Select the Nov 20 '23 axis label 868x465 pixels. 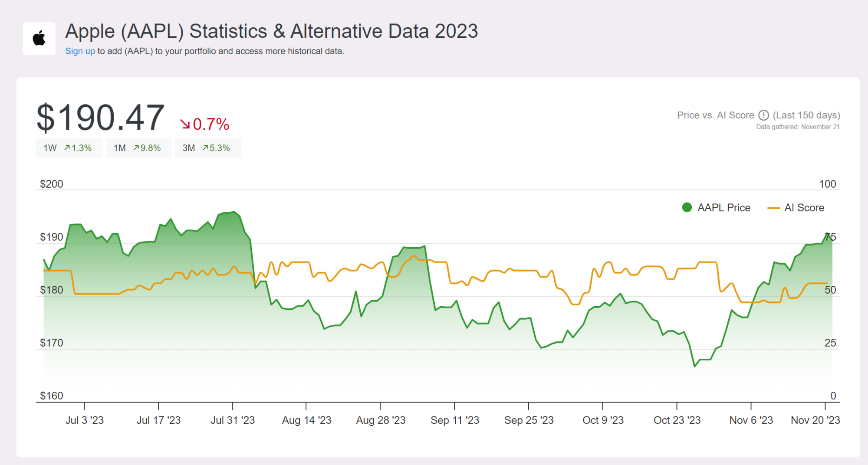pos(815,420)
